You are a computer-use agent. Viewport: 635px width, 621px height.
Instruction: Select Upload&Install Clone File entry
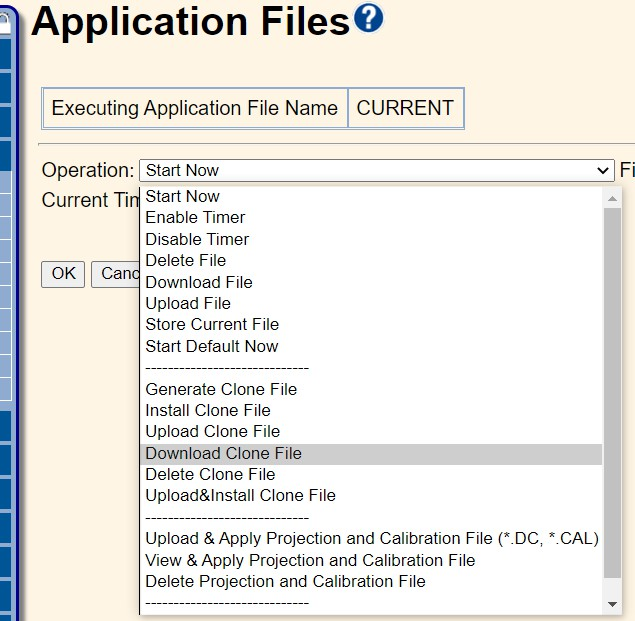tap(241, 495)
